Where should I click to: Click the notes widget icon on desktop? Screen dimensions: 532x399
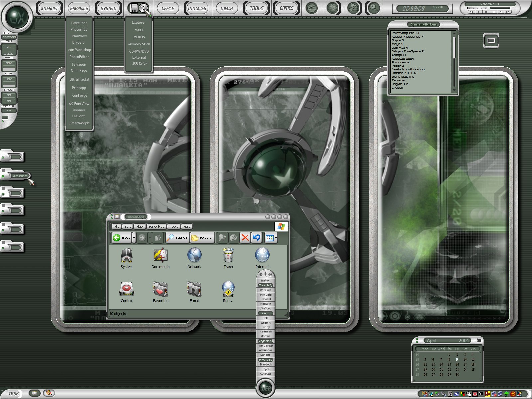coord(491,40)
